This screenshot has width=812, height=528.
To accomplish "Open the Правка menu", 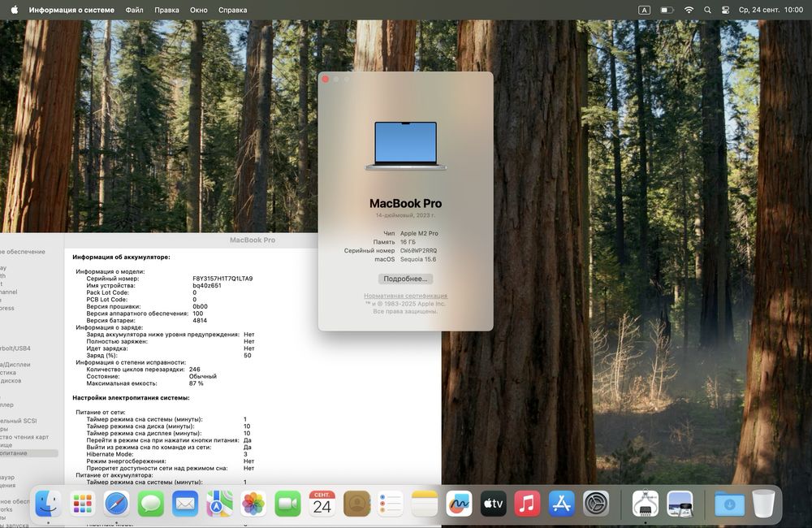I will point(166,10).
